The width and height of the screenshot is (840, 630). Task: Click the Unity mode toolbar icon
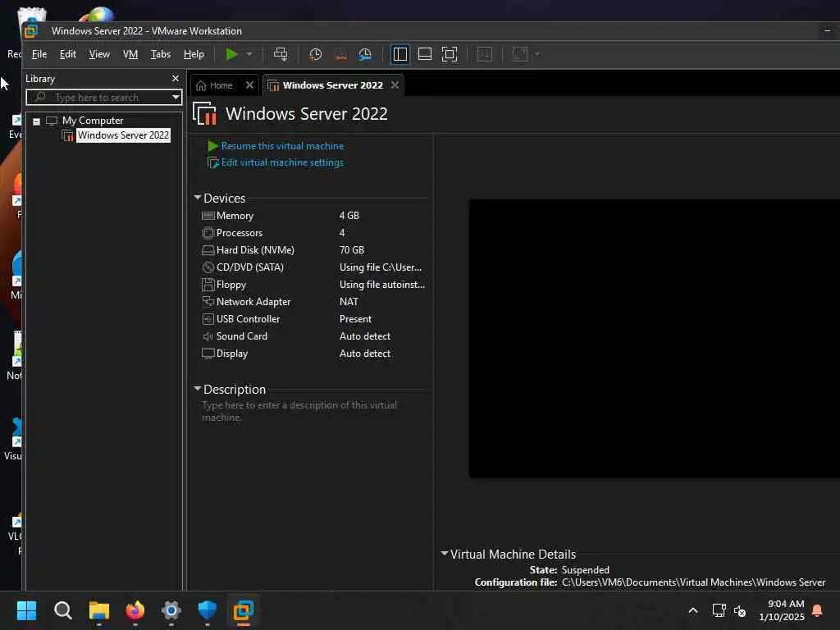pos(485,54)
